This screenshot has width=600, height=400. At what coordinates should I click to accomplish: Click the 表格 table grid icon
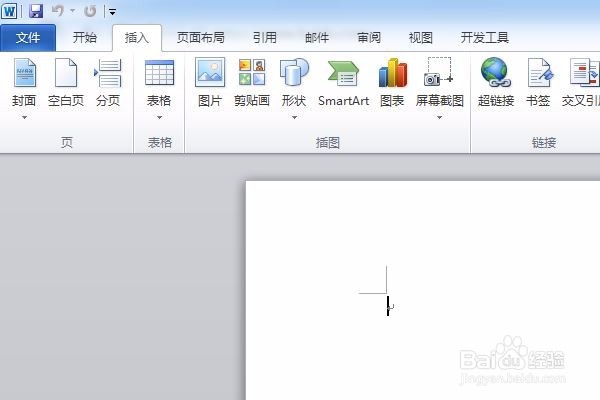[x=159, y=73]
